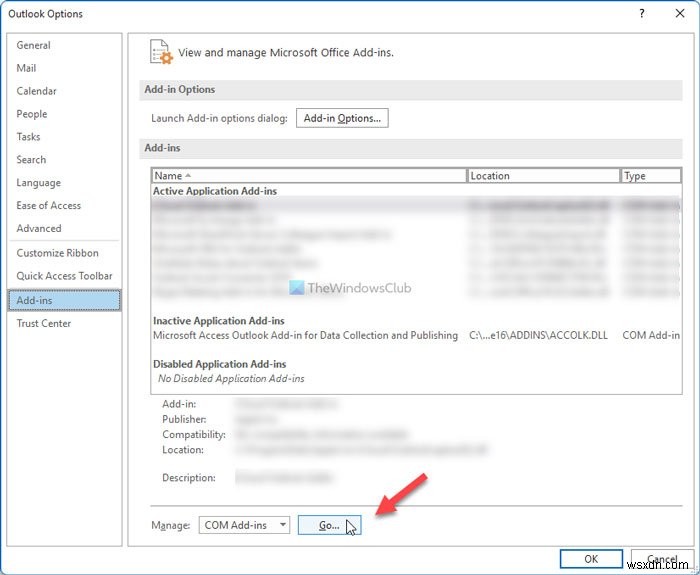Click the No Disabled Application Add-ins text
The height and width of the screenshot is (575, 700).
(231, 379)
